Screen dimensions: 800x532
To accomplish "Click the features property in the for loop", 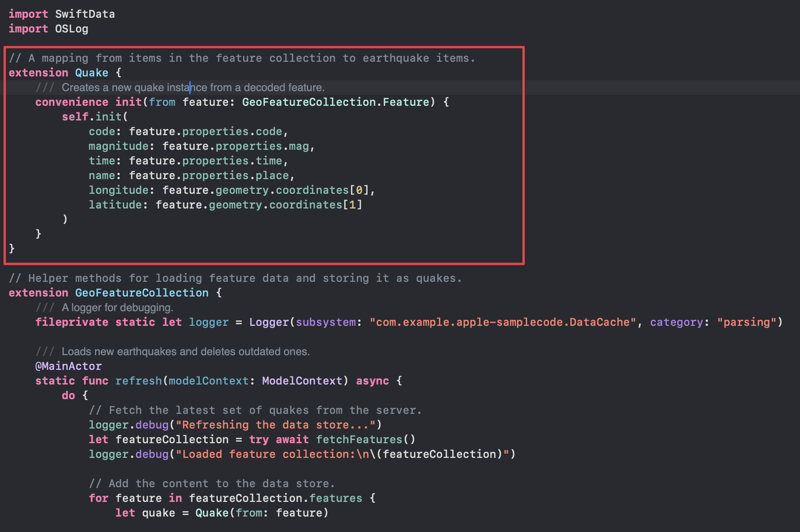I will 336,498.
